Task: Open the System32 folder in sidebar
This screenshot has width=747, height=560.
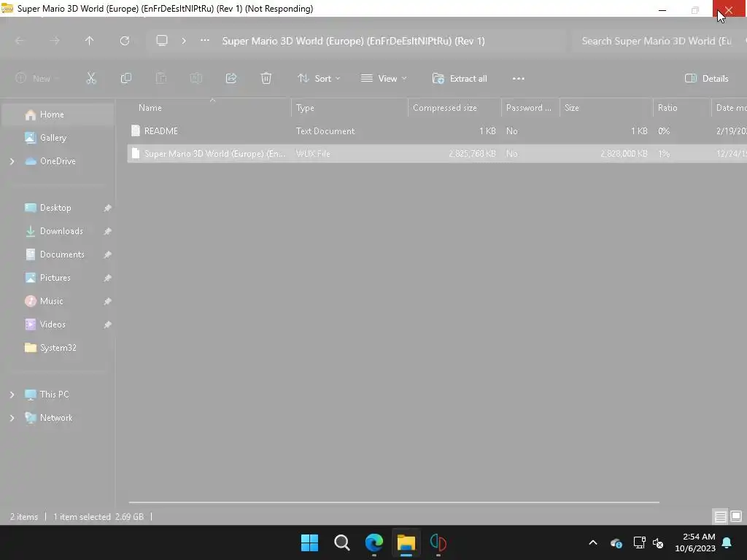Action: coord(58,348)
